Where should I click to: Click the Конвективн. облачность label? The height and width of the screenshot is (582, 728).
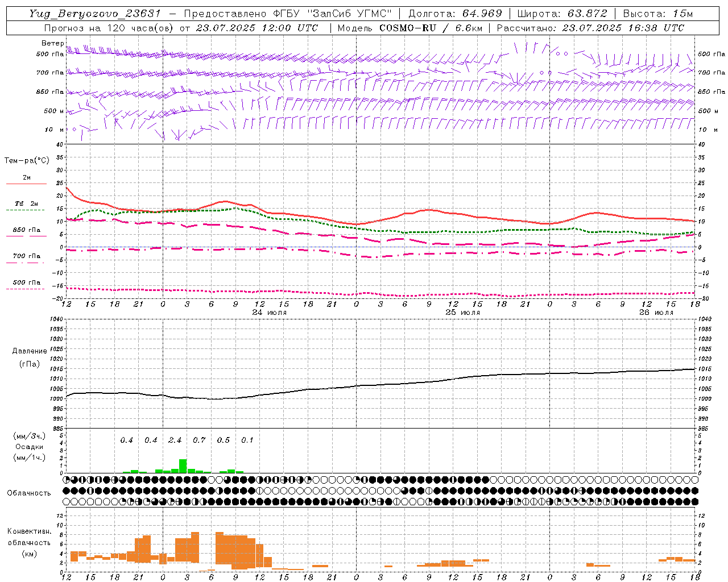[29, 537]
